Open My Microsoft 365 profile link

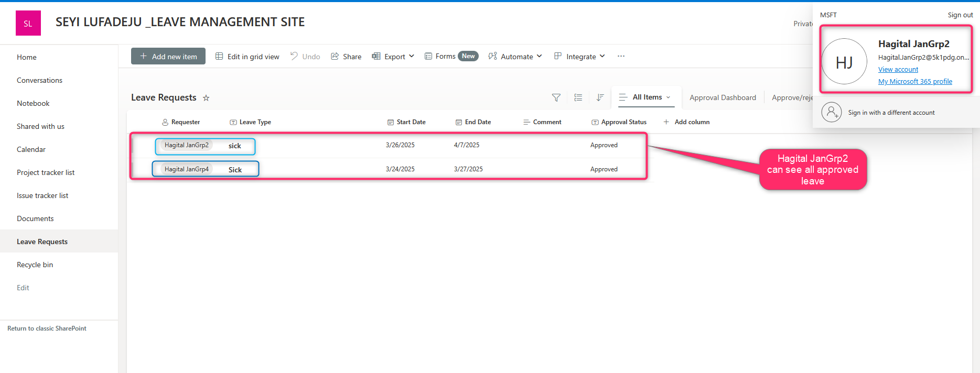pos(915,82)
